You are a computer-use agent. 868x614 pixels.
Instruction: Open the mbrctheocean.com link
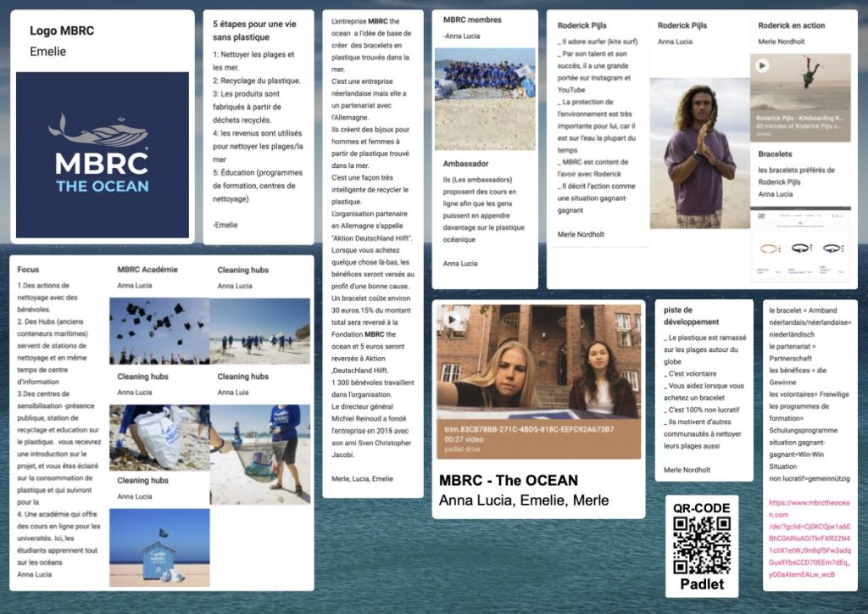[x=810, y=539]
